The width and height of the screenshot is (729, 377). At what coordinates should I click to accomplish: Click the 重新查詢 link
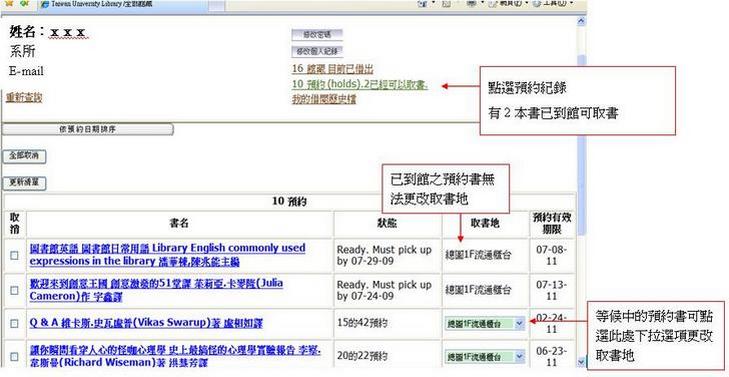coord(24,98)
